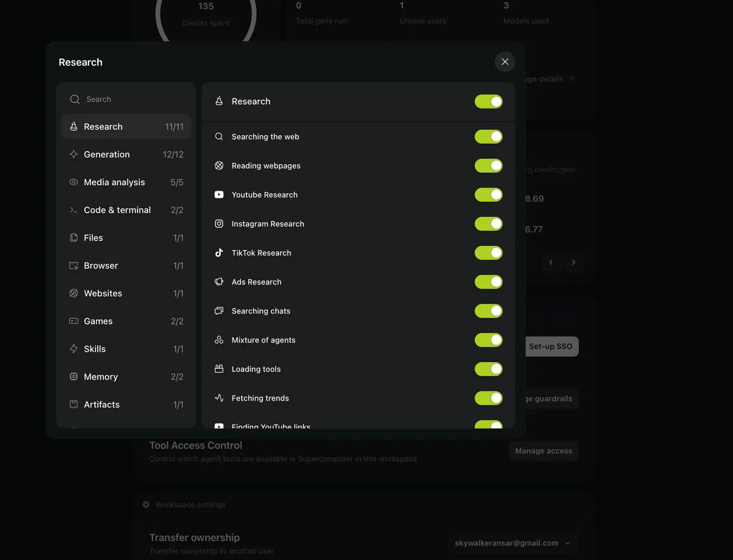This screenshot has height=560, width=733.
Task: Click the Research panel header title
Action: point(251,101)
